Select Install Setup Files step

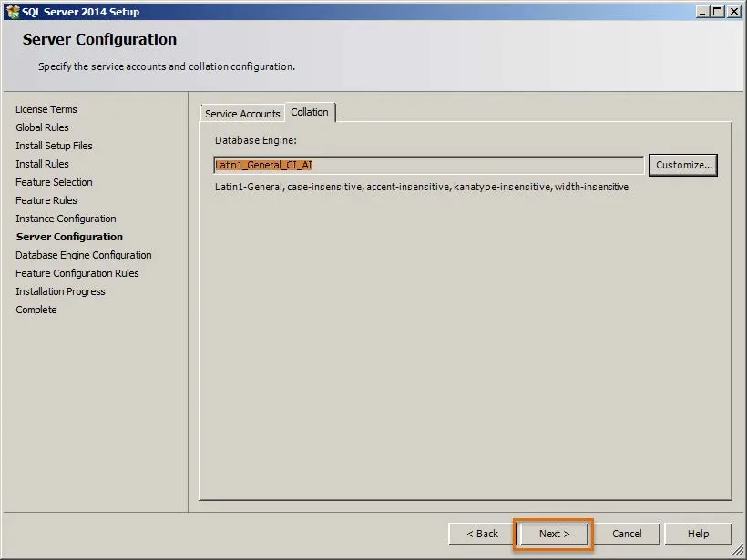54,146
